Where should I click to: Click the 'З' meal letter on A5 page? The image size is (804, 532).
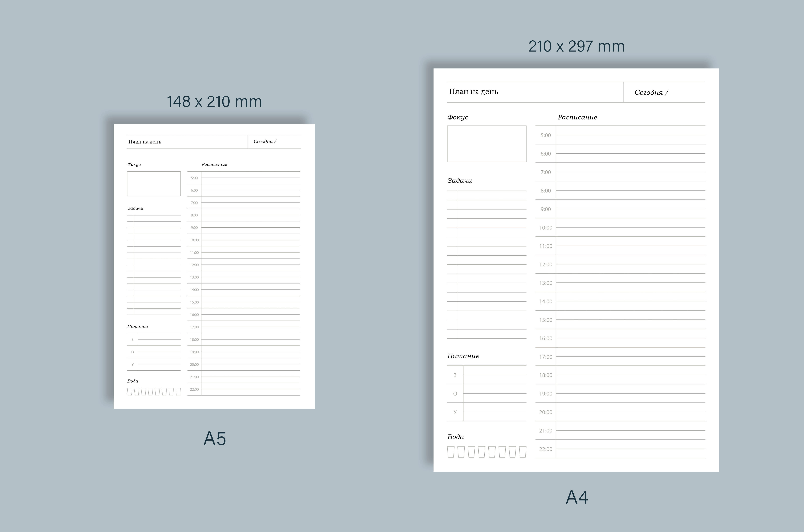(x=132, y=339)
